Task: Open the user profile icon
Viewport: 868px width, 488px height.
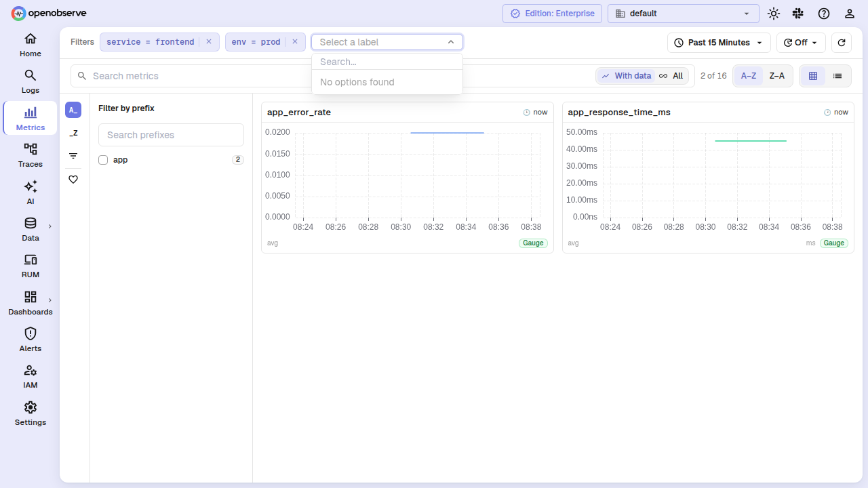Action: point(850,14)
